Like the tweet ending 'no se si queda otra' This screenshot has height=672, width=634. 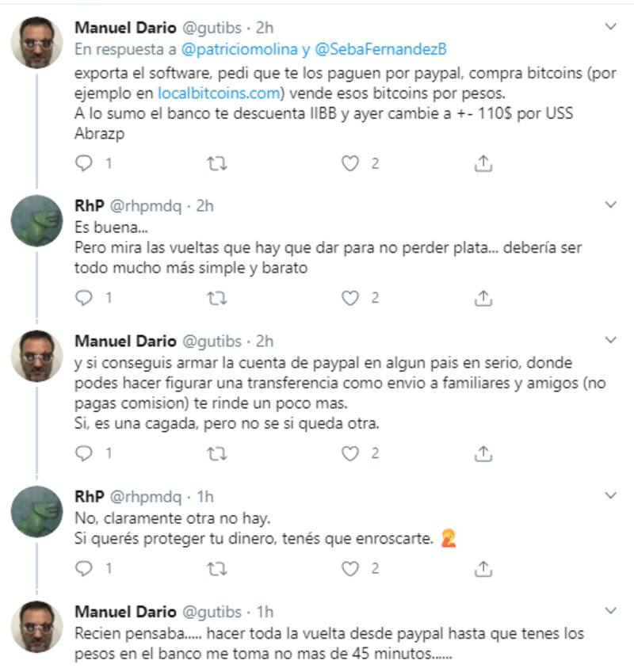pyautogui.click(x=350, y=453)
